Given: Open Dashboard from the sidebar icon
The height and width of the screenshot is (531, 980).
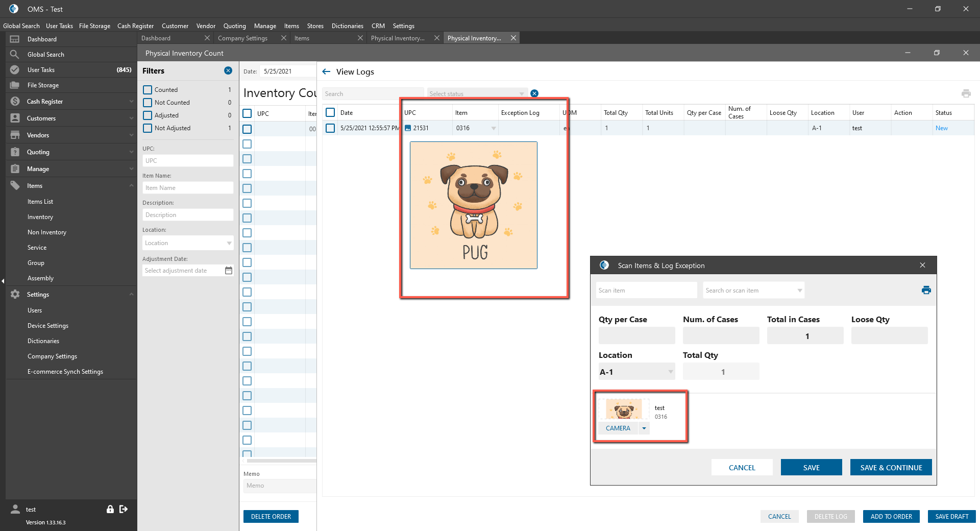Looking at the screenshot, I should (15, 39).
